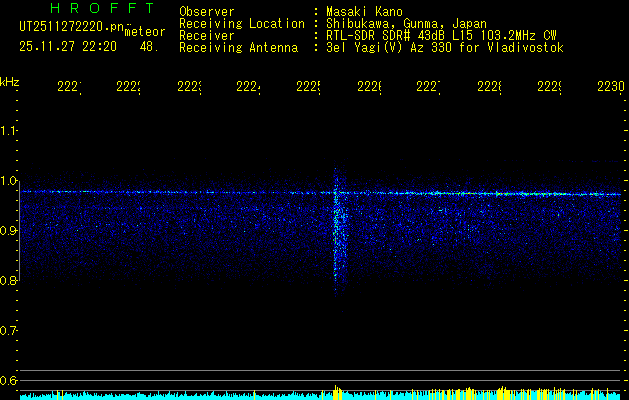Click the 2228 time marker

(x=489, y=87)
